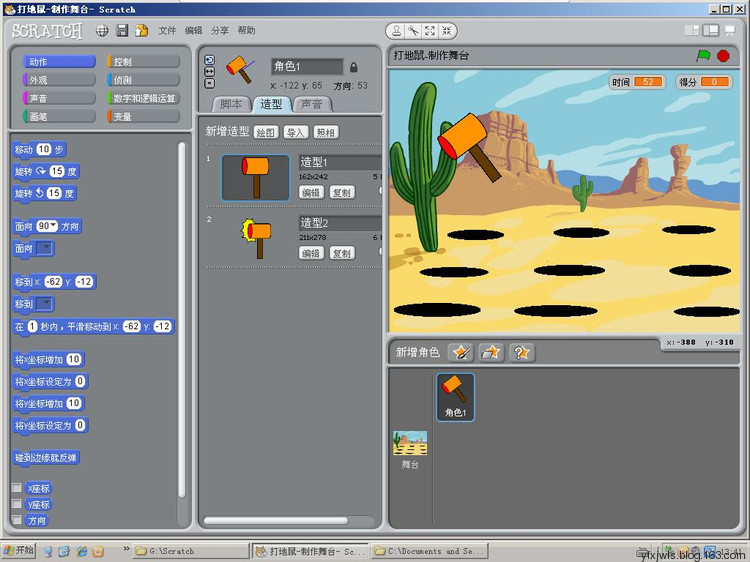Set rotation style to left-right flip

[x=210, y=71]
